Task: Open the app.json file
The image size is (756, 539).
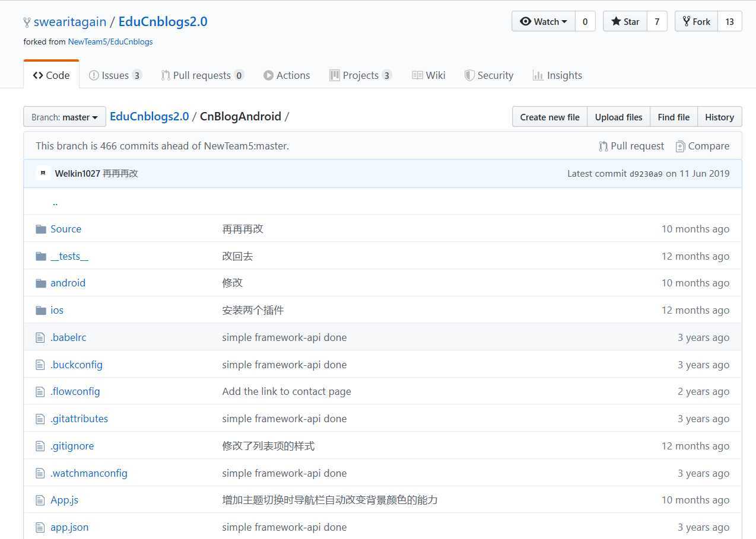Action: tap(69, 527)
